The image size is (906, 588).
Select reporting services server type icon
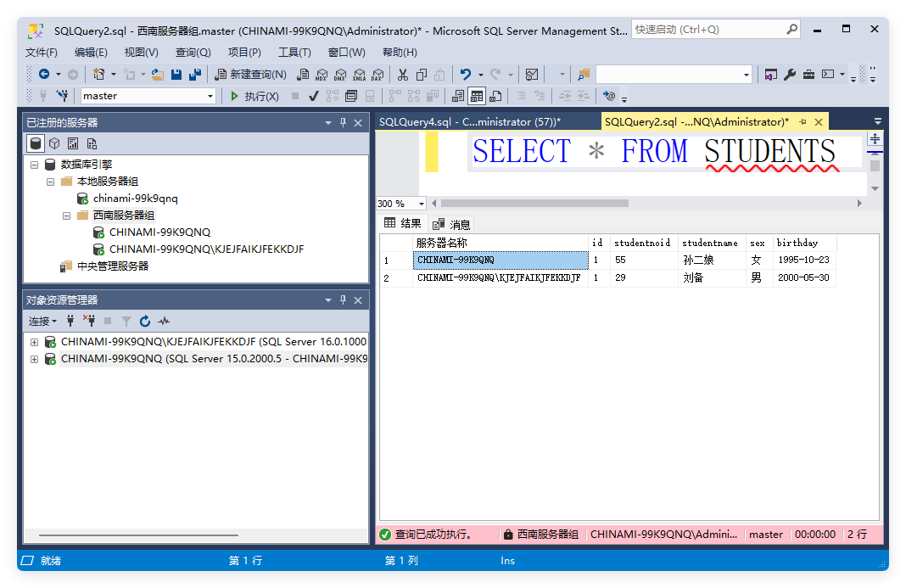click(x=73, y=143)
